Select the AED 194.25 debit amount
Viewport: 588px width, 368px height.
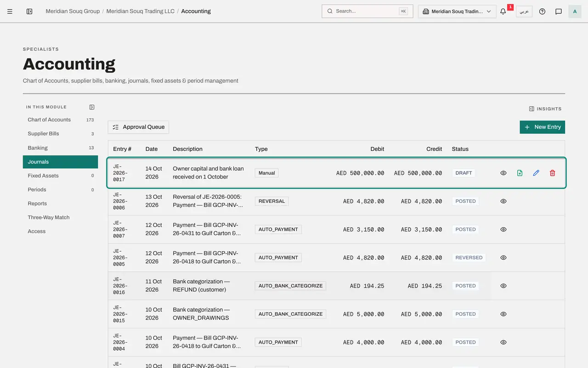pyautogui.click(x=367, y=286)
